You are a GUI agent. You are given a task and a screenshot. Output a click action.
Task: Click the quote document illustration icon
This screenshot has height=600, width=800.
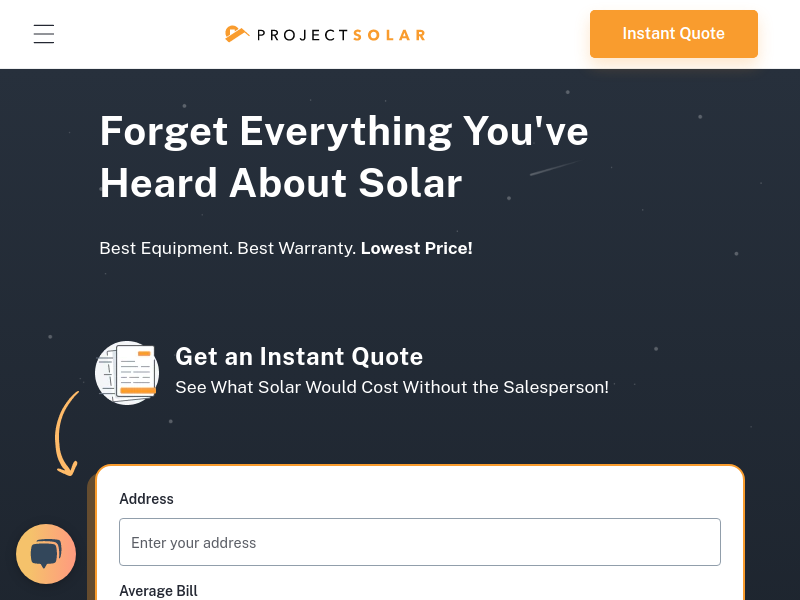point(127,373)
